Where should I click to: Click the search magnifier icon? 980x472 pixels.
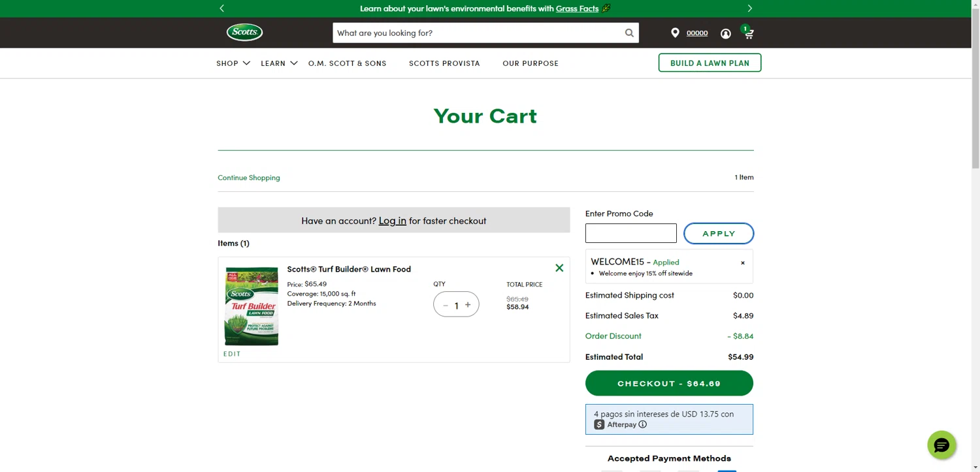pos(629,33)
